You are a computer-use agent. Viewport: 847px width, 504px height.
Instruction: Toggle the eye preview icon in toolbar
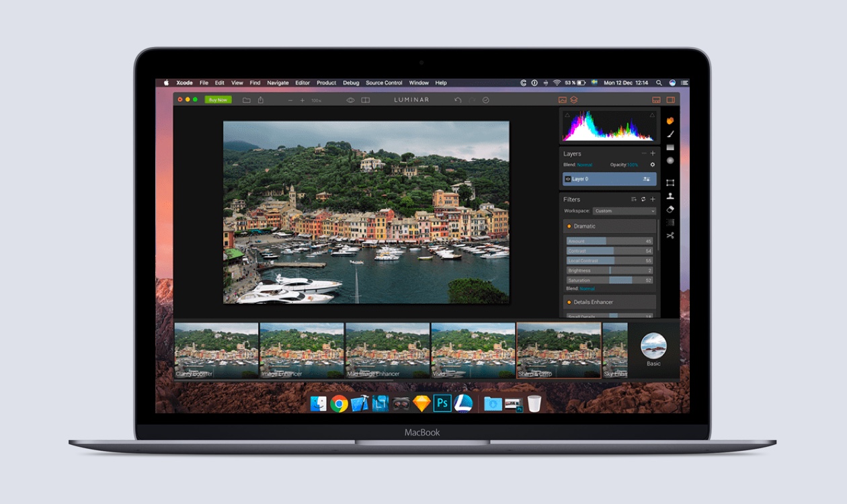tap(350, 100)
